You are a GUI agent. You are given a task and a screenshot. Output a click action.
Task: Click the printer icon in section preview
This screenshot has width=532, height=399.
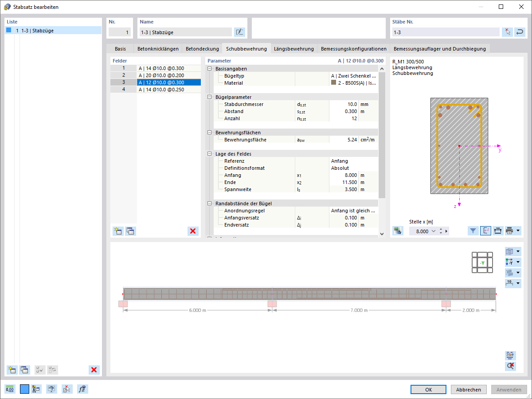(510, 231)
